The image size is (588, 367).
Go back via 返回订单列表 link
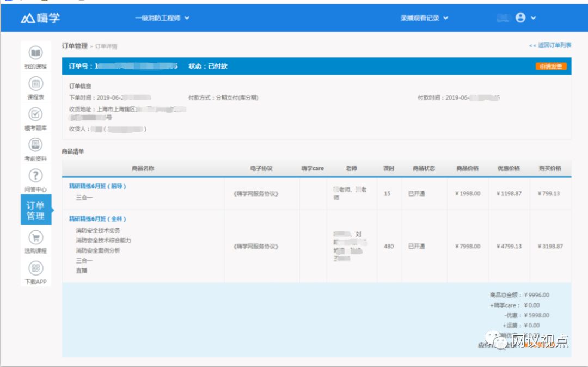(550, 46)
